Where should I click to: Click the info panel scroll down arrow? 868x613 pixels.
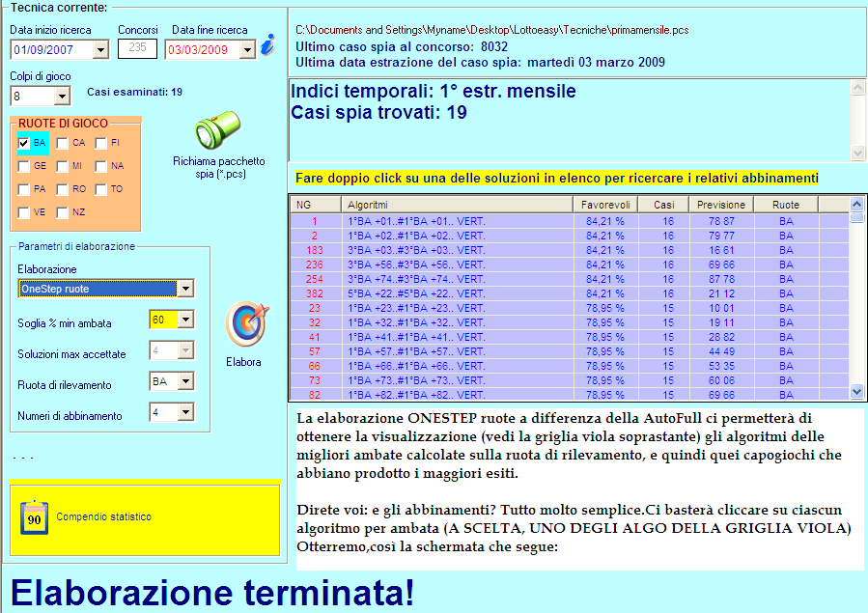[x=857, y=153]
